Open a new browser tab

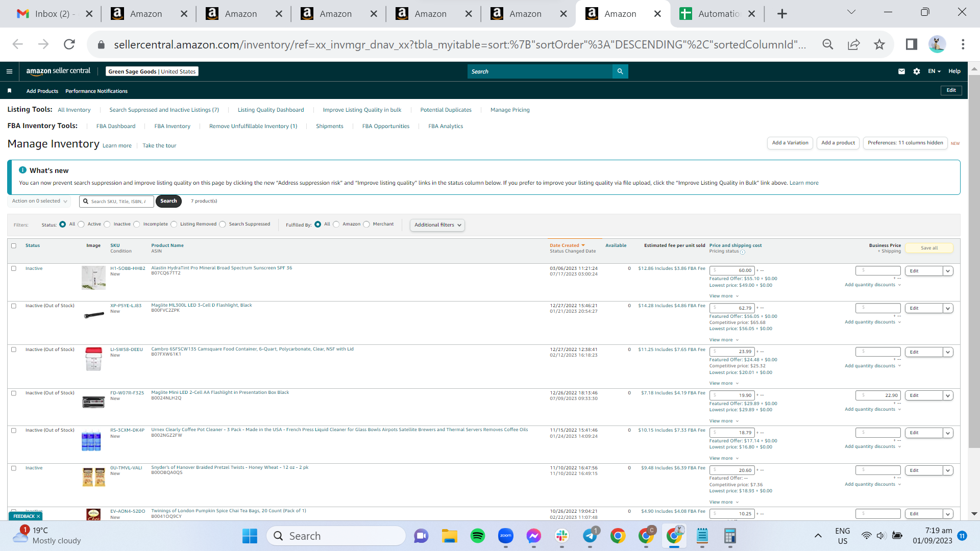[x=782, y=14]
